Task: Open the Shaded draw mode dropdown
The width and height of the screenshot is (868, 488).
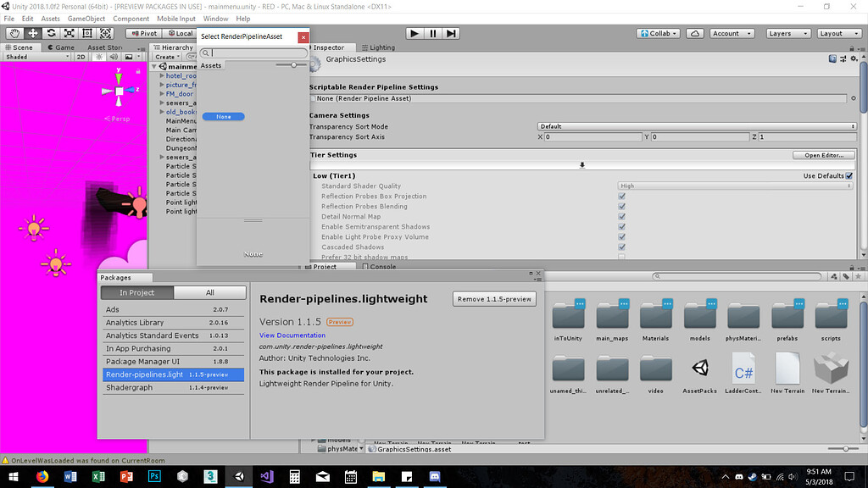Action: coord(37,57)
